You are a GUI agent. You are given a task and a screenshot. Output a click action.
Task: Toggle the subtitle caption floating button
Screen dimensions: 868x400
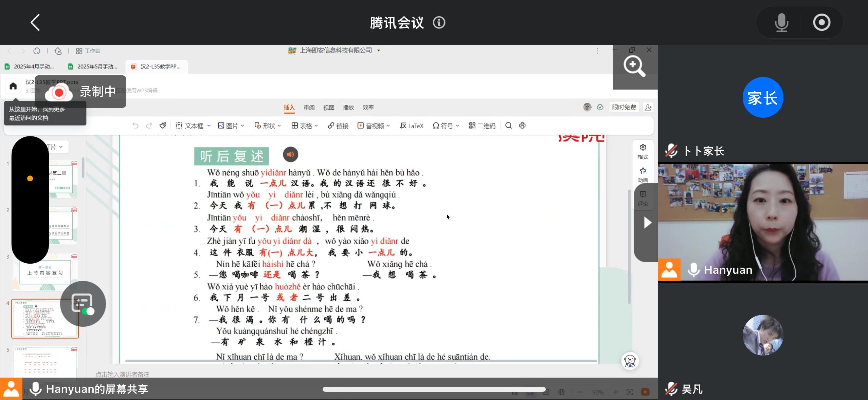pos(83,304)
